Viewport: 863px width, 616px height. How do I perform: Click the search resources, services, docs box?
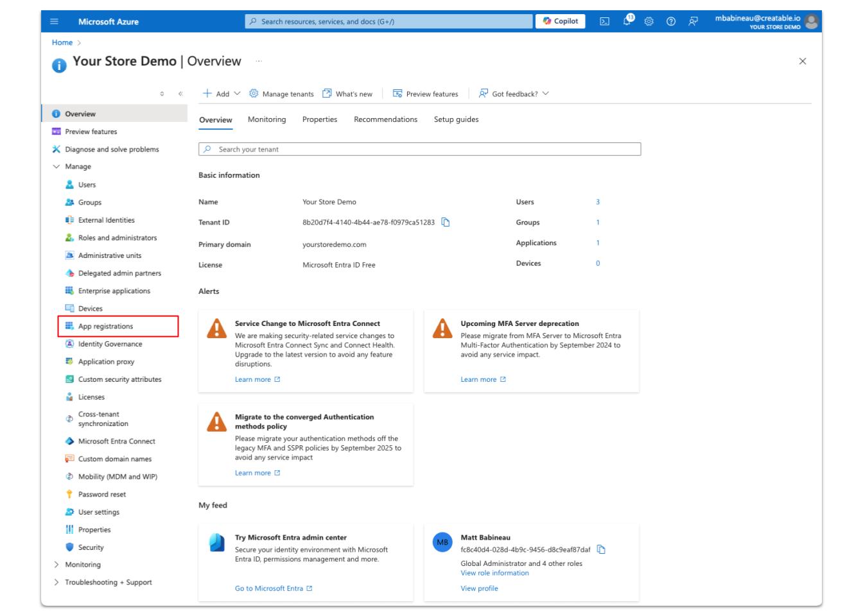(388, 21)
